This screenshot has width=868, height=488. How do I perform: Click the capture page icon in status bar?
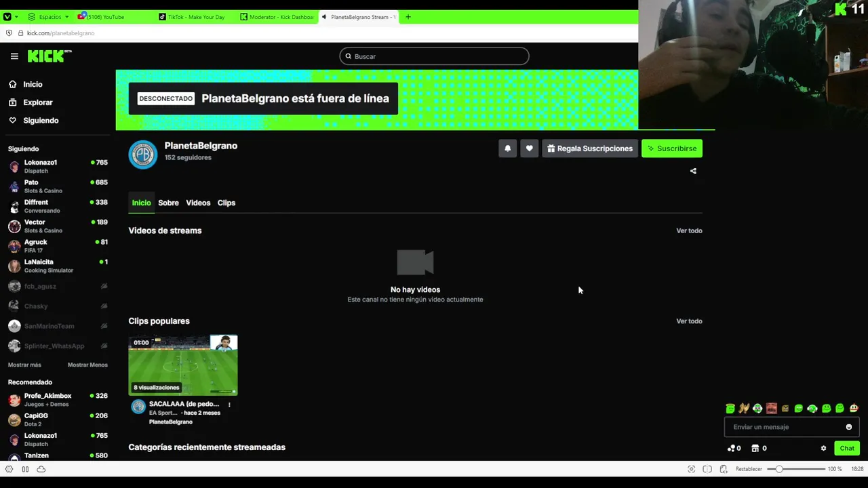691,469
